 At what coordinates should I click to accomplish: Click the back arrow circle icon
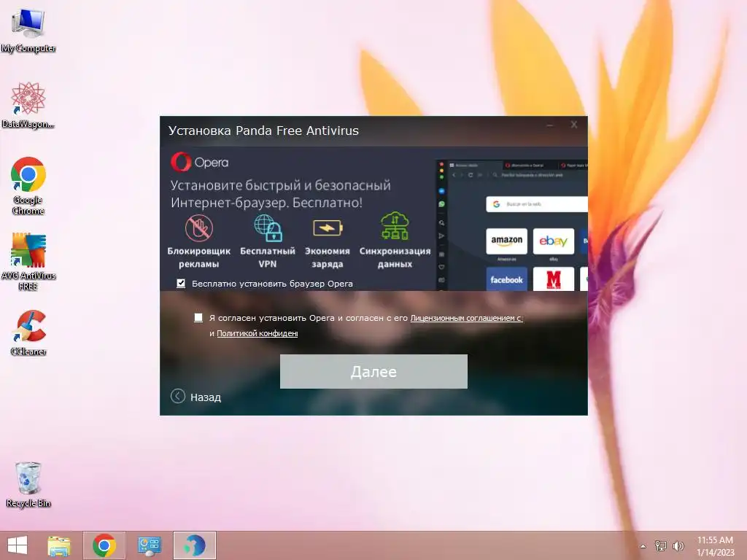point(178,396)
